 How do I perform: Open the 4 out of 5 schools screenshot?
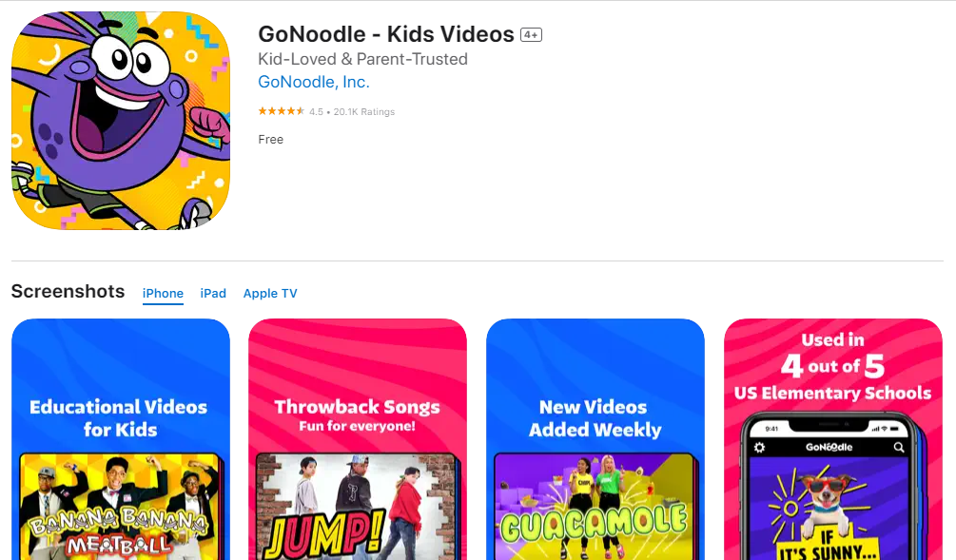833,439
